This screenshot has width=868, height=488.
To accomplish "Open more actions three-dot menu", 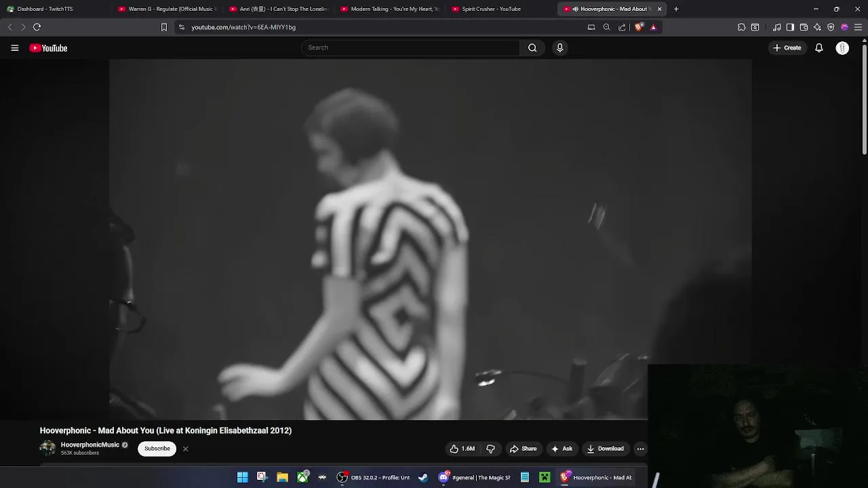I will pos(640,449).
